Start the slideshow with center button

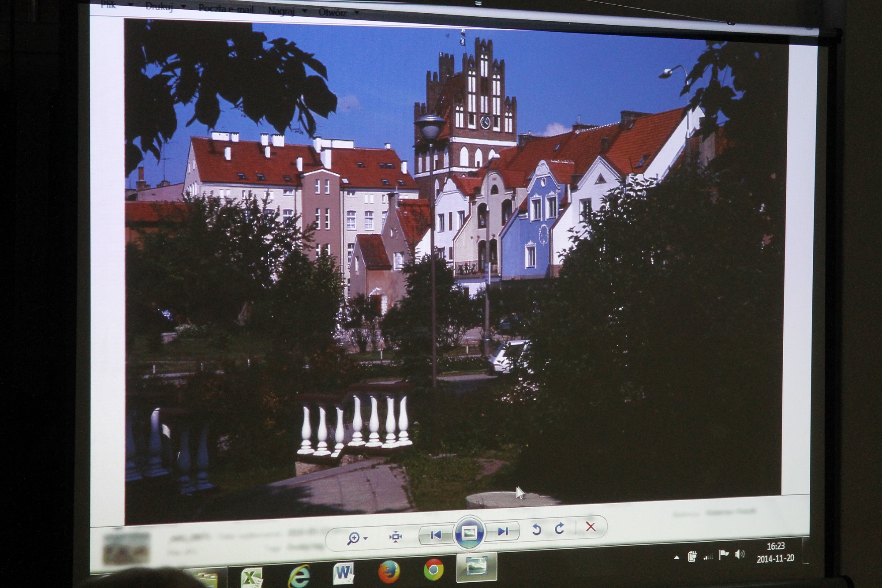point(469,533)
